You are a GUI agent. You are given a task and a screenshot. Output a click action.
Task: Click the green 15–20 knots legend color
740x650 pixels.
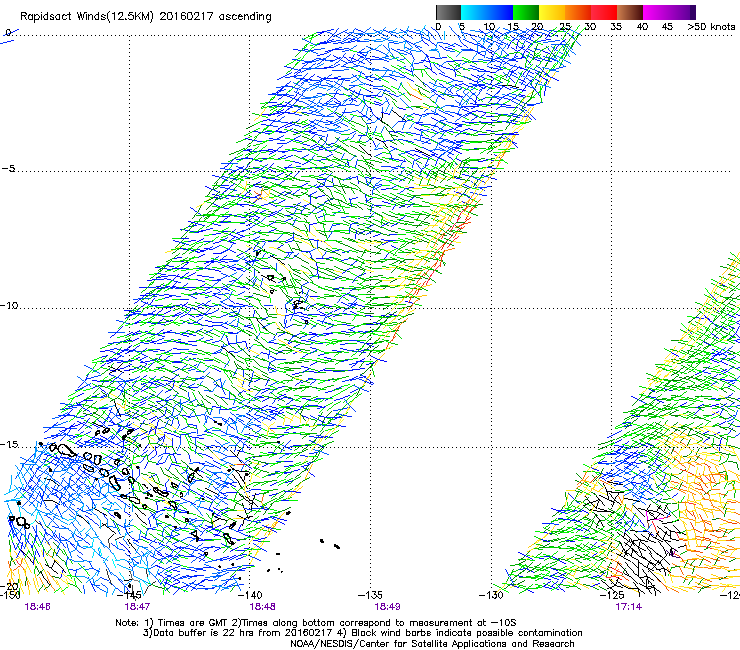coord(526,12)
